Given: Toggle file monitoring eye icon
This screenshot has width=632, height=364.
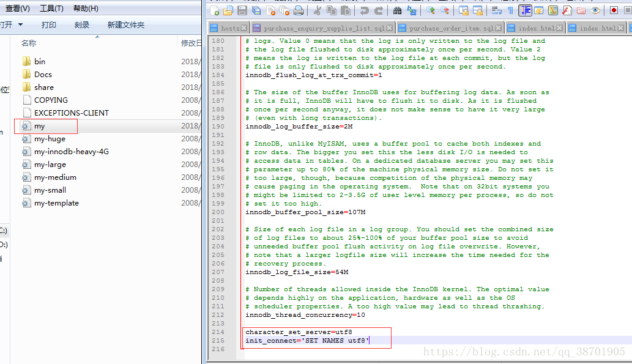Looking at the screenshot, I should pyautogui.click(x=595, y=10).
